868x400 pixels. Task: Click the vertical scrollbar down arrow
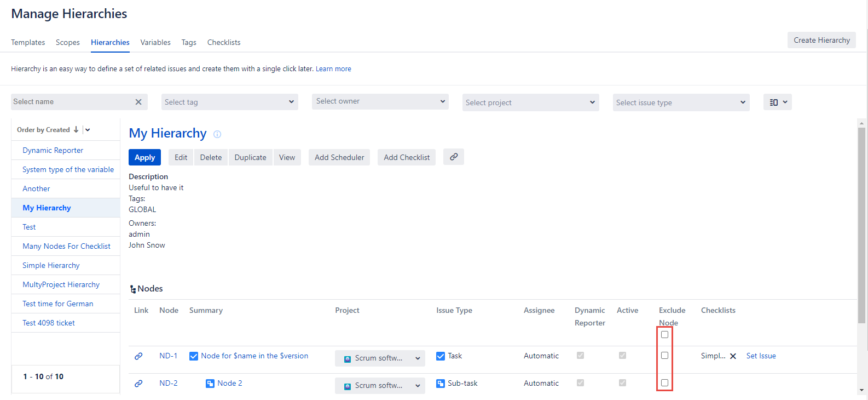[862, 390]
